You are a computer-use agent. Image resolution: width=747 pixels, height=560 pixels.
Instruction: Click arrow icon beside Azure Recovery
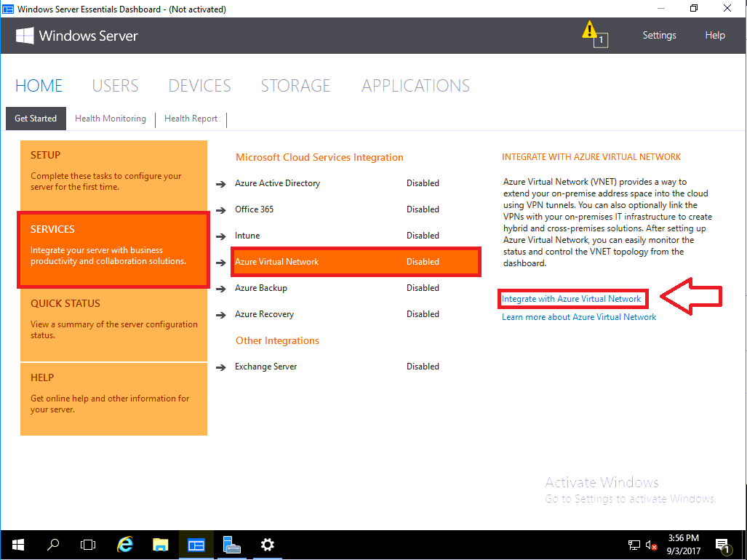click(220, 315)
